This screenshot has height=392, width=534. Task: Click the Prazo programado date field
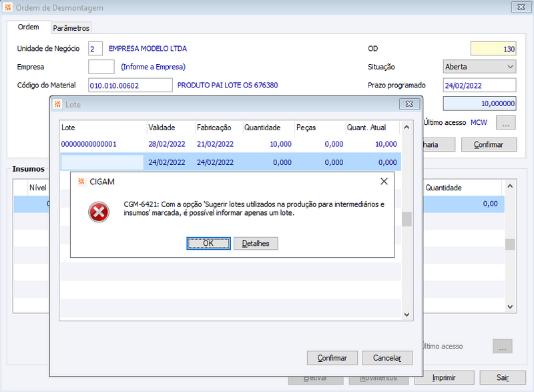click(x=479, y=85)
